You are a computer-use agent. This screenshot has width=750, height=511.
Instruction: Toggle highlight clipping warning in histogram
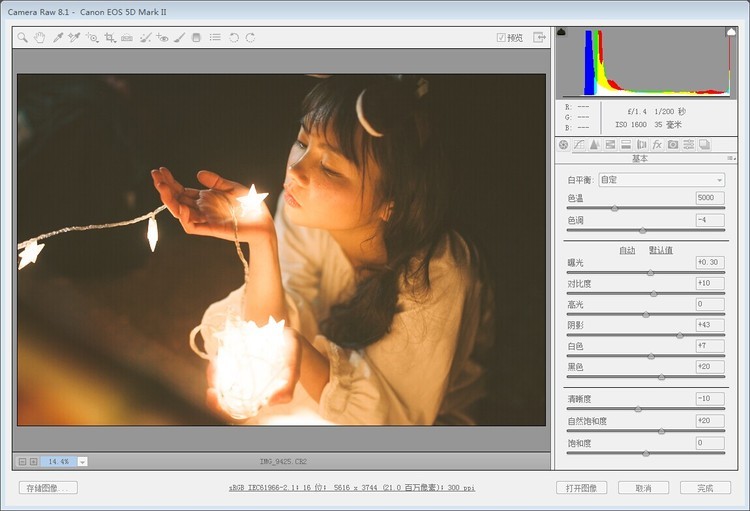pos(730,32)
